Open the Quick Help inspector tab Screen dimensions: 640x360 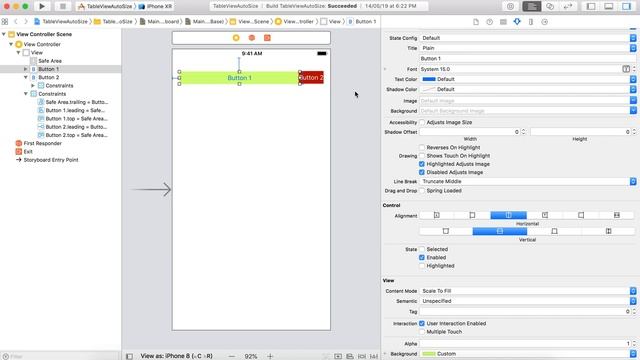pyautogui.click(x=489, y=22)
